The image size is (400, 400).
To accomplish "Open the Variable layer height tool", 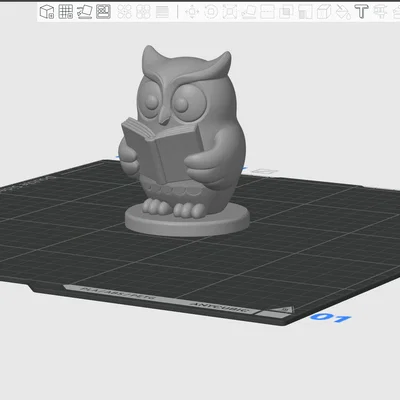I will pyautogui.click(x=162, y=12).
